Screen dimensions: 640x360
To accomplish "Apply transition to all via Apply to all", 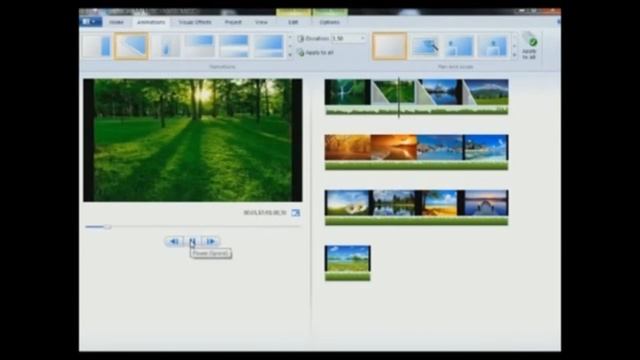I will 316,53.
